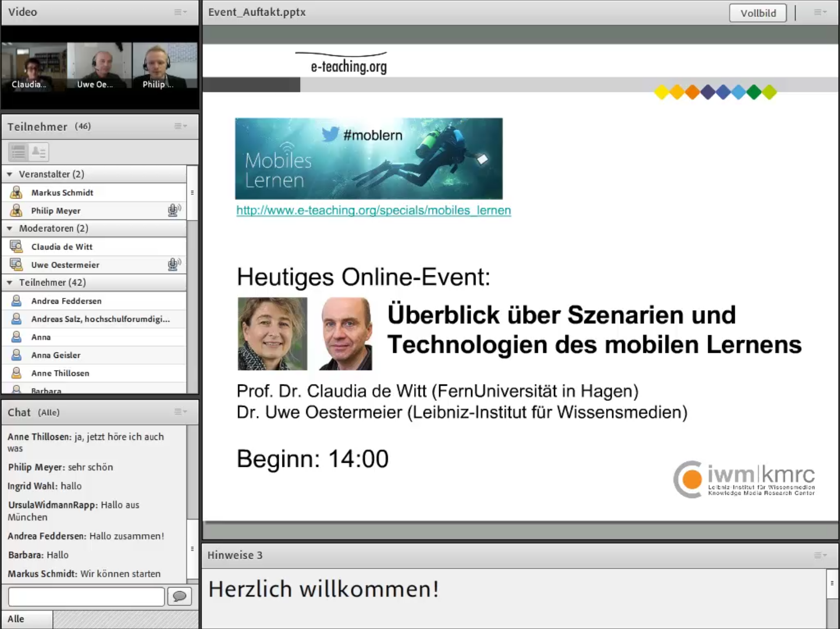This screenshot has width=840, height=629.
Task: Click the send chat message icon
Action: (180, 596)
